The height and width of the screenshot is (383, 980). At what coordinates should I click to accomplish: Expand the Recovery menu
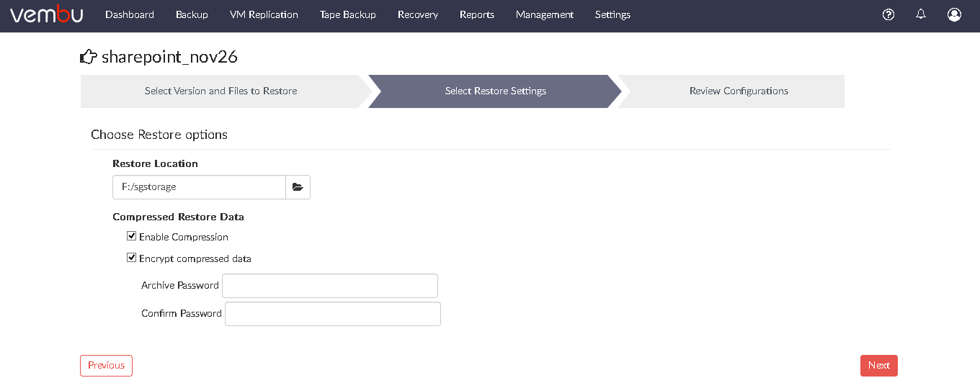point(418,14)
